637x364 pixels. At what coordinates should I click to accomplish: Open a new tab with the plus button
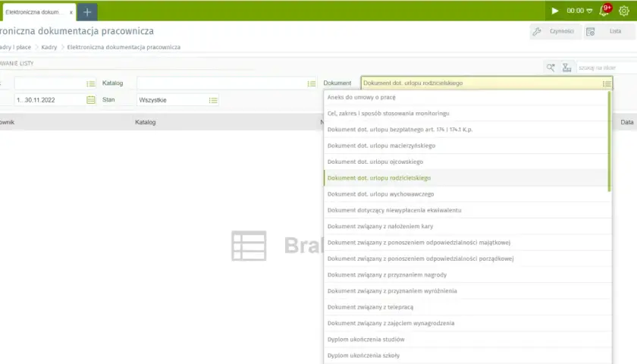[x=87, y=12]
